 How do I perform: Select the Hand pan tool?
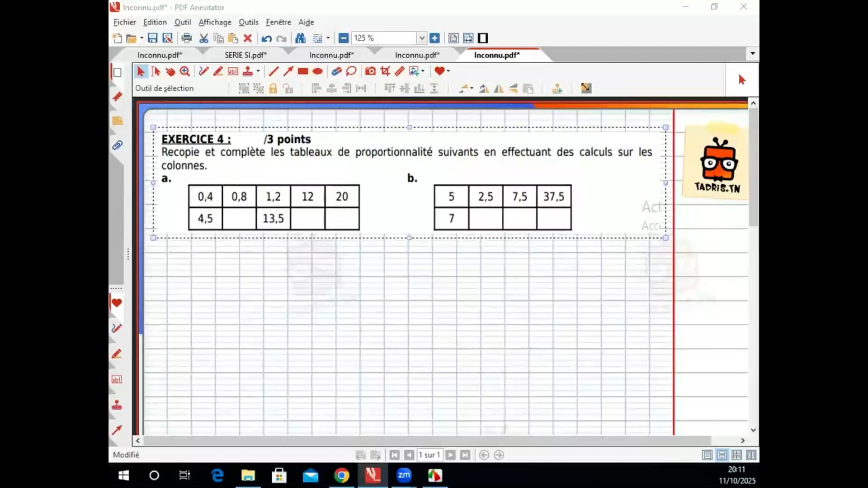point(170,71)
